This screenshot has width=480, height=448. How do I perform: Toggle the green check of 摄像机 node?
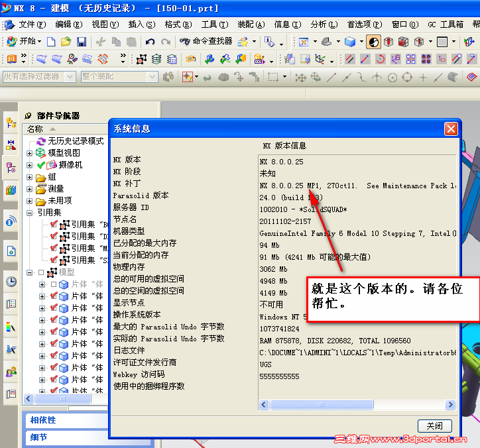(41, 165)
